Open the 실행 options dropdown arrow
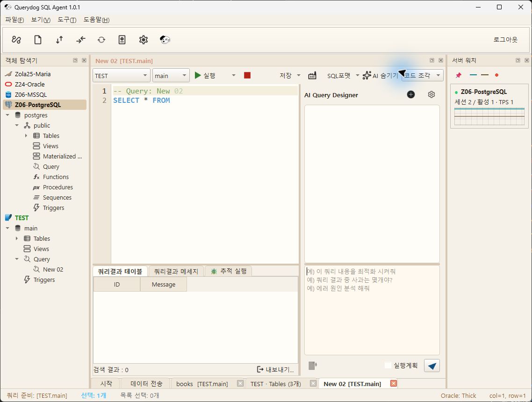Screen dimensions: 532x402 tap(233, 75)
